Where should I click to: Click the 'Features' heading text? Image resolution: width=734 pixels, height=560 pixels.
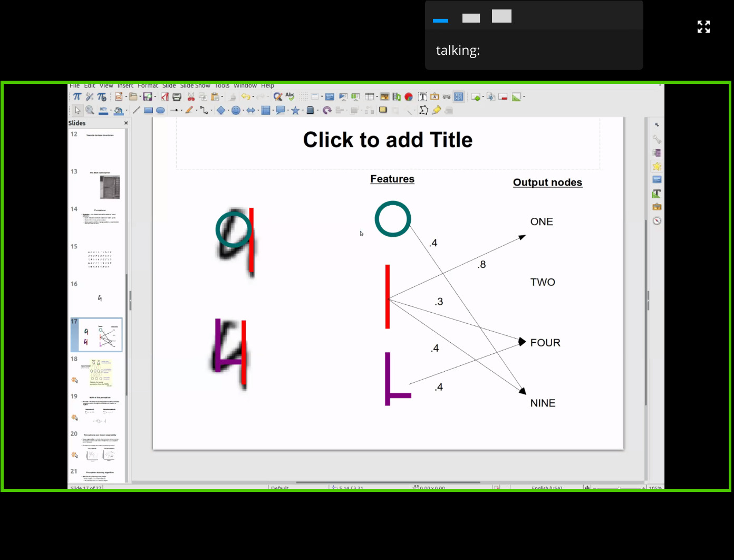(x=392, y=179)
